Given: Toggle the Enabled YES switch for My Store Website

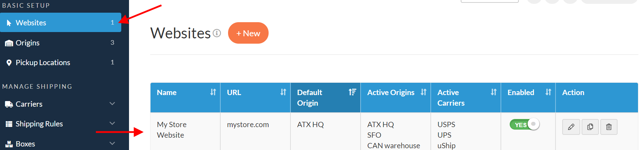Looking at the screenshot, I should [x=525, y=125].
